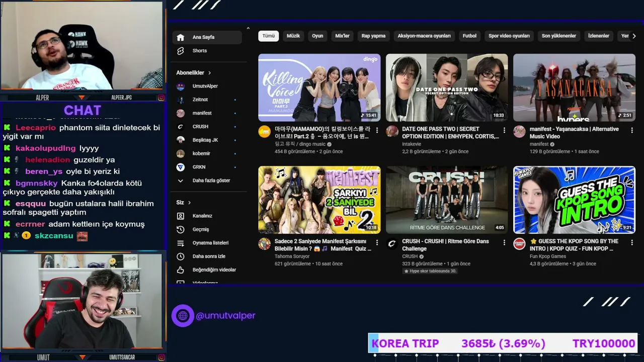The height and width of the screenshot is (362, 644).
Task: Open manifest subscription in sidebar list
Action: (x=207, y=113)
